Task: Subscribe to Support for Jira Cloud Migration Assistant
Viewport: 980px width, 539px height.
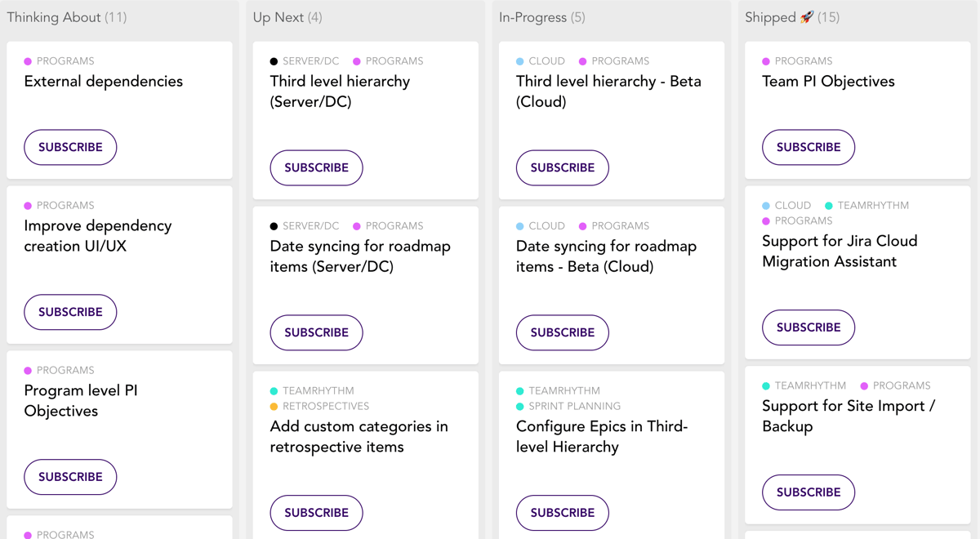Action: 808,327
